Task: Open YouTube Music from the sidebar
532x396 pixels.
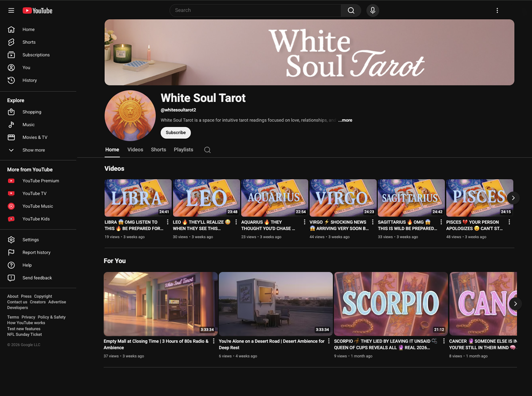Action: (38, 206)
